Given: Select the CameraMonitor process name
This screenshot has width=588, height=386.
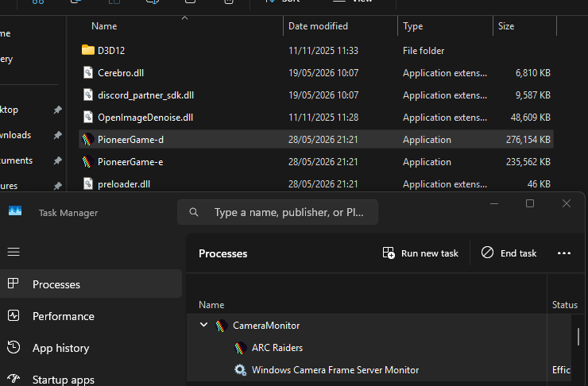Looking at the screenshot, I should click(x=266, y=326).
